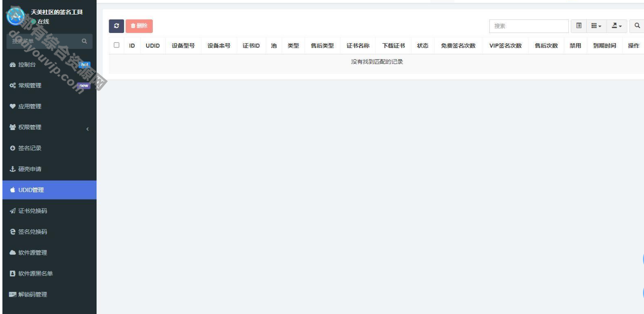Click the UDID column header

(x=153, y=46)
